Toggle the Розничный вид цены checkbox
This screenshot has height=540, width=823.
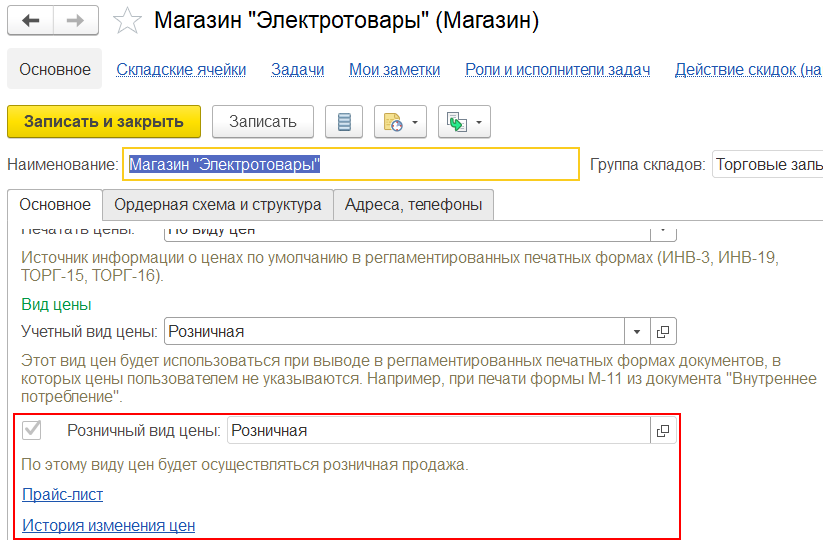point(32,430)
